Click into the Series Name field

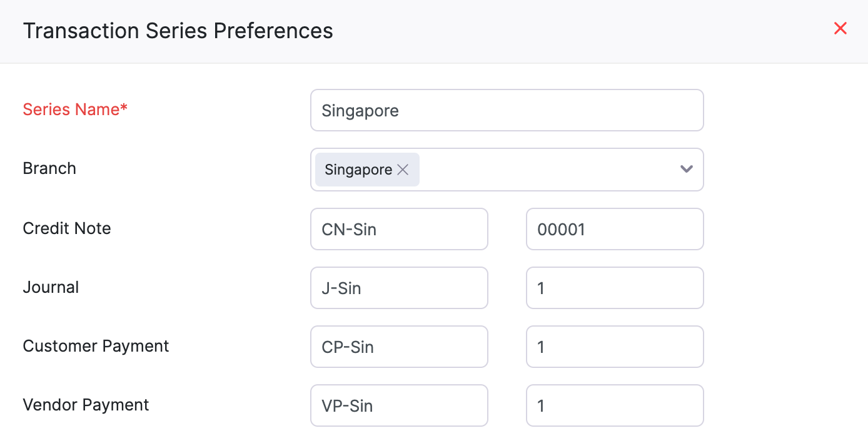click(x=507, y=111)
